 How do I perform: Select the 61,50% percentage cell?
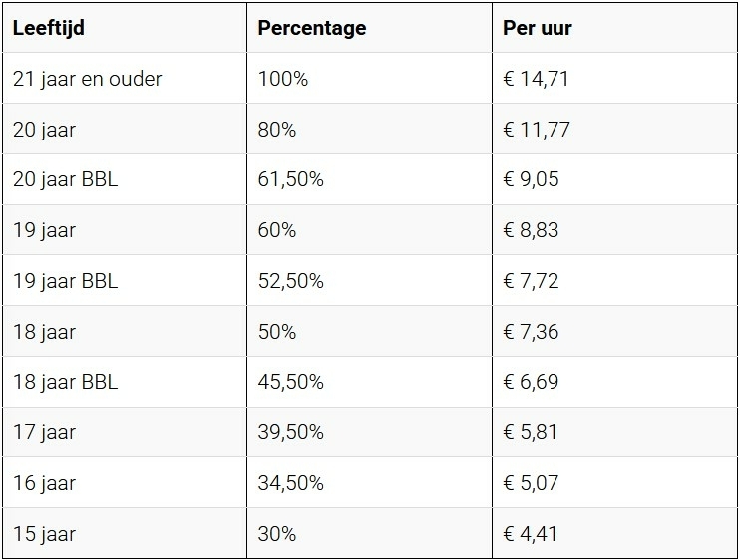point(290,180)
